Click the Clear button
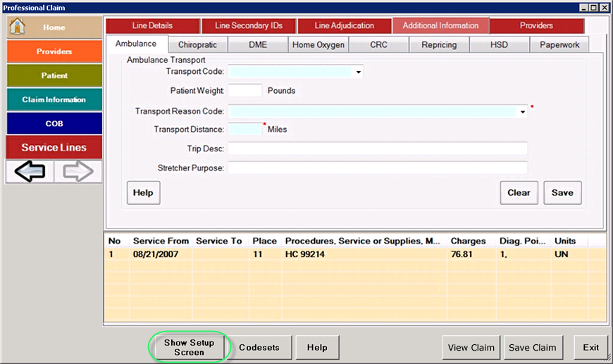The height and width of the screenshot is (364, 613). pos(519,193)
